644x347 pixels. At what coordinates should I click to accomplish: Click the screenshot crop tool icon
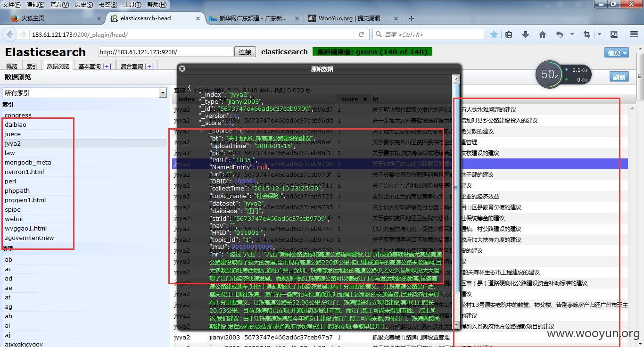(586, 34)
